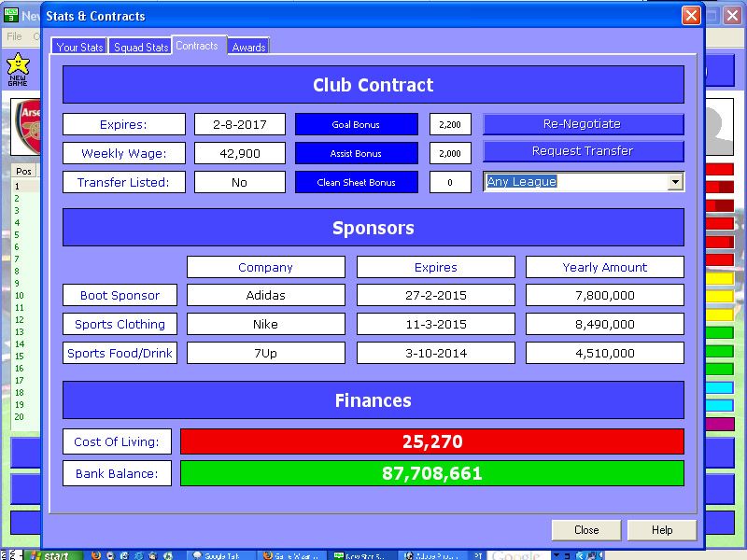This screenshot has width=747, height=560.
Task: Open the File menu
Action: pyautogui.click(x=15, y=36)
